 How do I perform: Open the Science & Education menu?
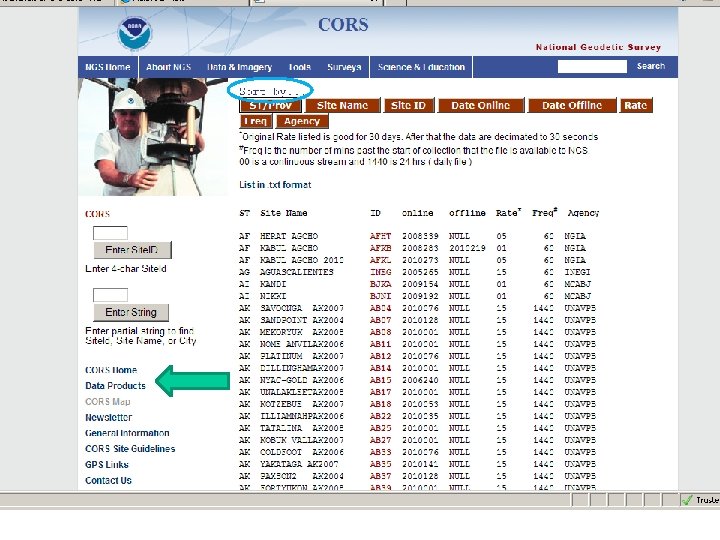point(421,67)
